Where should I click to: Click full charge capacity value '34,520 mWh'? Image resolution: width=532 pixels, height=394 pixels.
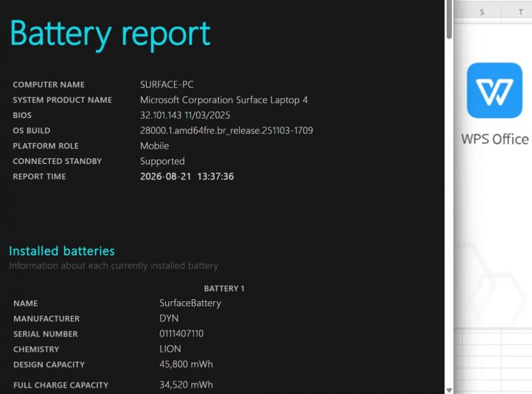point(186,385)
